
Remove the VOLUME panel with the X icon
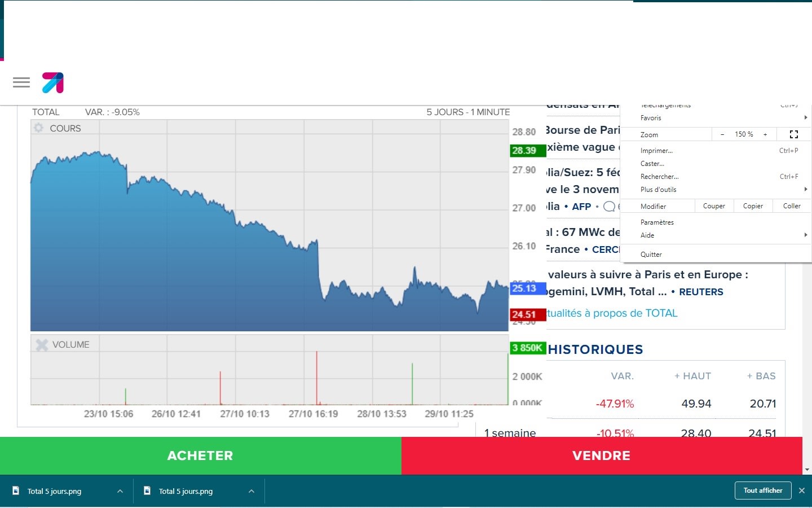42,344
